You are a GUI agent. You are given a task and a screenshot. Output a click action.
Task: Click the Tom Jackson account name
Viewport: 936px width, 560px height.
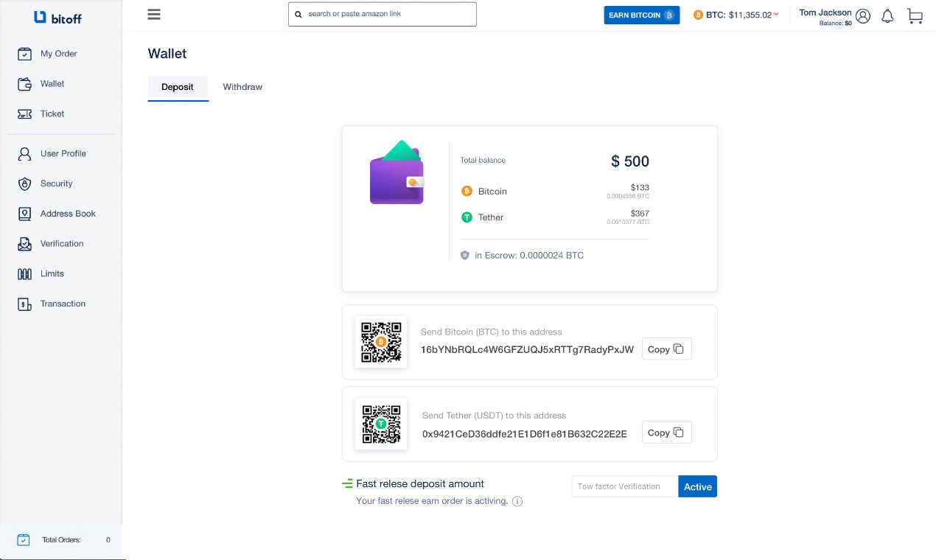(825, 13)
